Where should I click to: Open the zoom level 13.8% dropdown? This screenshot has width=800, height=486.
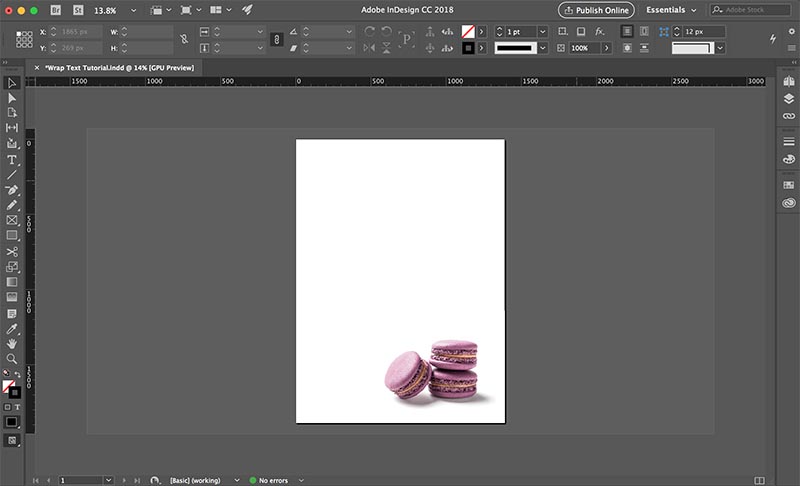tap(133, 10)
